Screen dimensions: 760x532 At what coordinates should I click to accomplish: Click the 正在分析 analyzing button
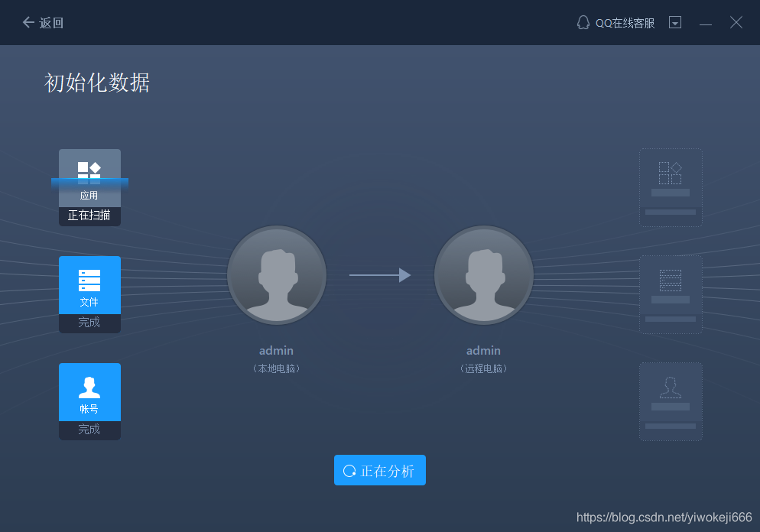click(380, 470)
